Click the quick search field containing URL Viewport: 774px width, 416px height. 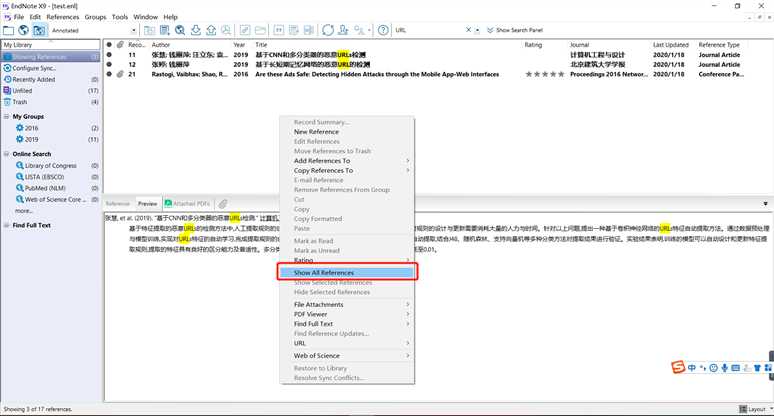click(x=428, y=30)
